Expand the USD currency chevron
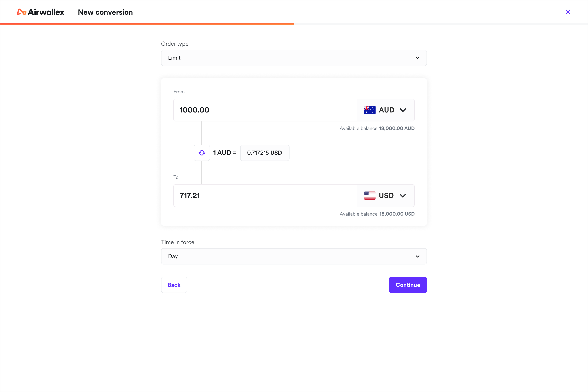The image size is (588, 392). tap(403, 196)
